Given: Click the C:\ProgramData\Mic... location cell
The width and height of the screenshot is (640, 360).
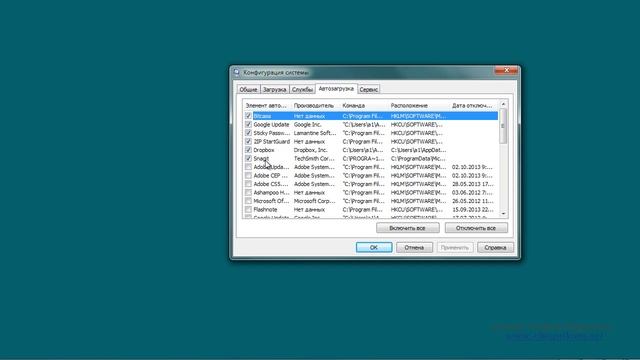Looking at the screenshot, I should coord(418,158).
